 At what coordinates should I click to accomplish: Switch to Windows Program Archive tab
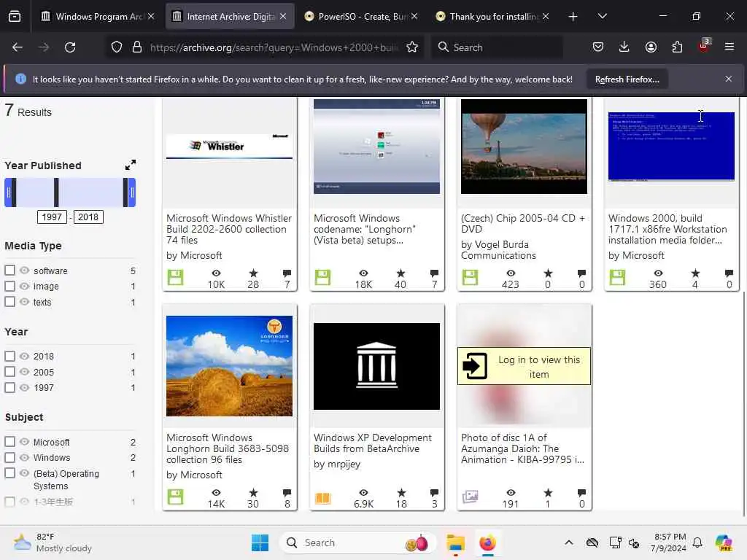98,17
